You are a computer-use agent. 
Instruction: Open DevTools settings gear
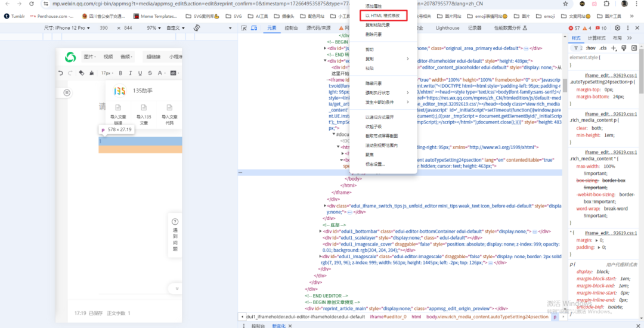tap(618, 28)
